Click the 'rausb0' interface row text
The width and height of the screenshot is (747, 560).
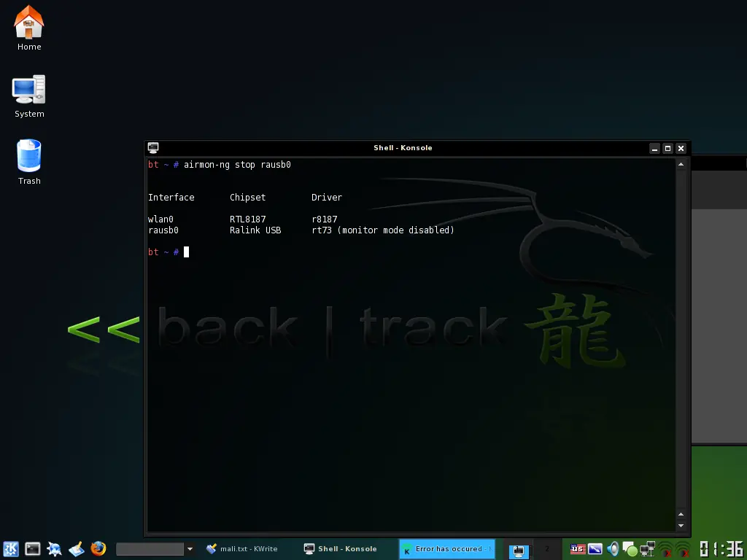click(163, 230)
